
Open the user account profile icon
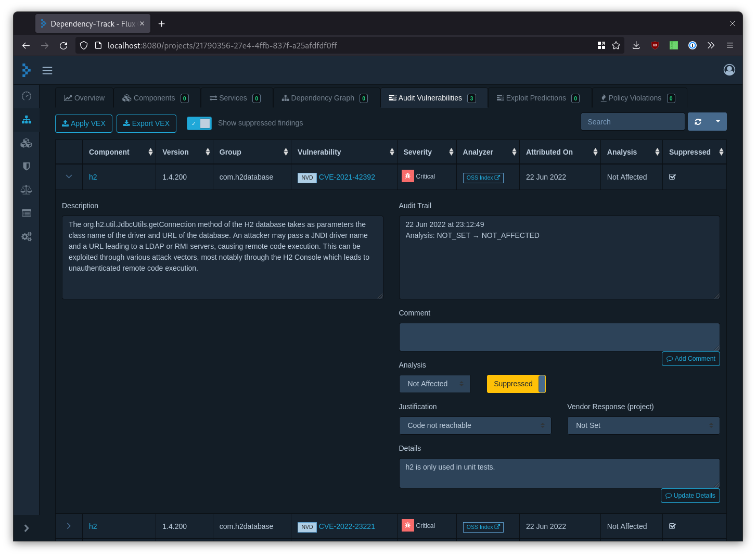click(729, 70)
